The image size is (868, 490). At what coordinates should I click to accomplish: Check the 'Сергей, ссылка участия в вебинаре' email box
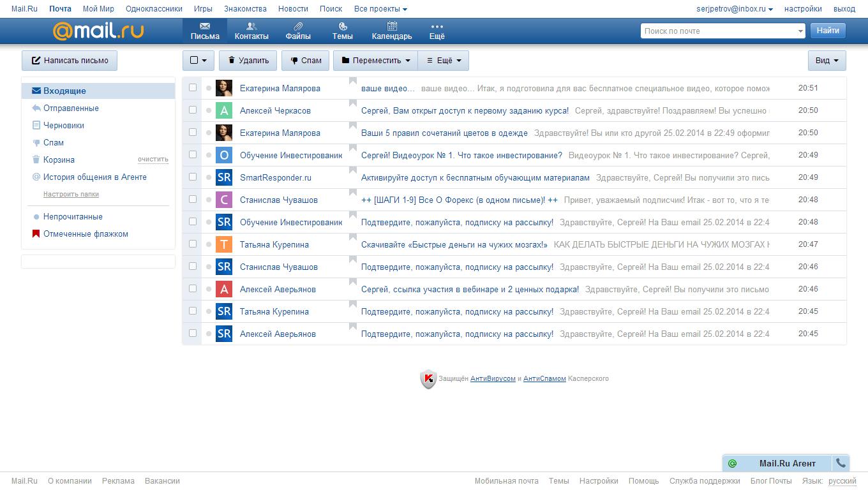193,288
